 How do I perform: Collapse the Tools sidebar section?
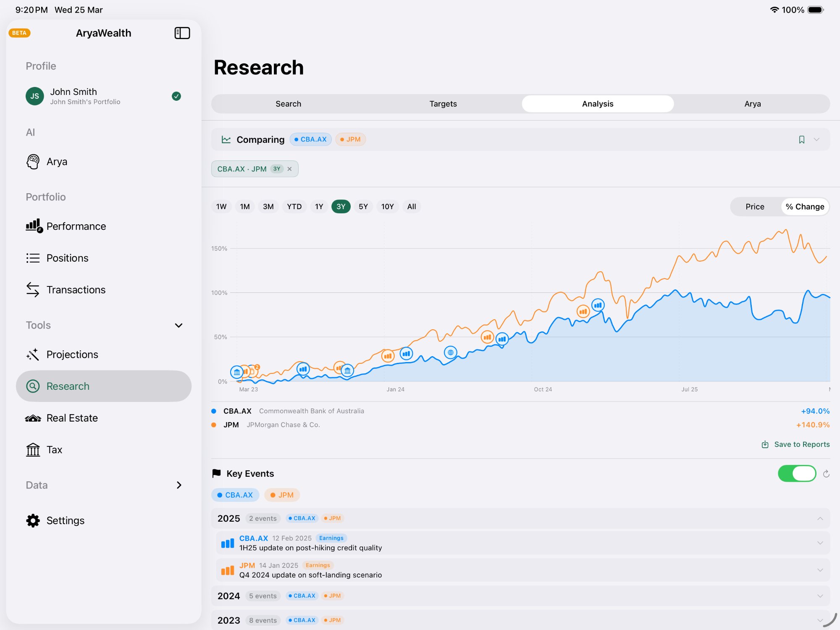point(178,325)
